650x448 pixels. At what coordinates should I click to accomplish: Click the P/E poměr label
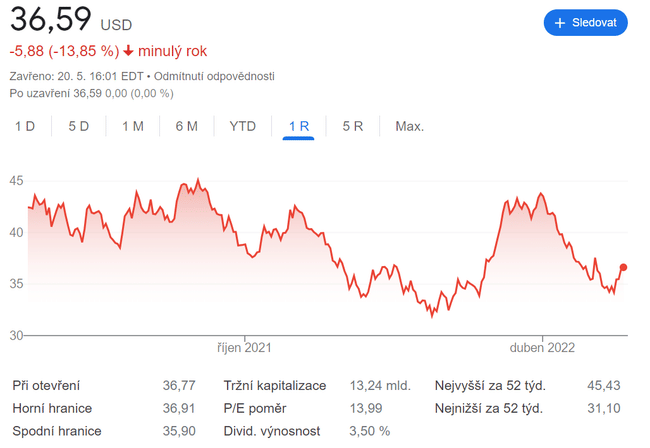pyautogui.click(x=256, y=408)
